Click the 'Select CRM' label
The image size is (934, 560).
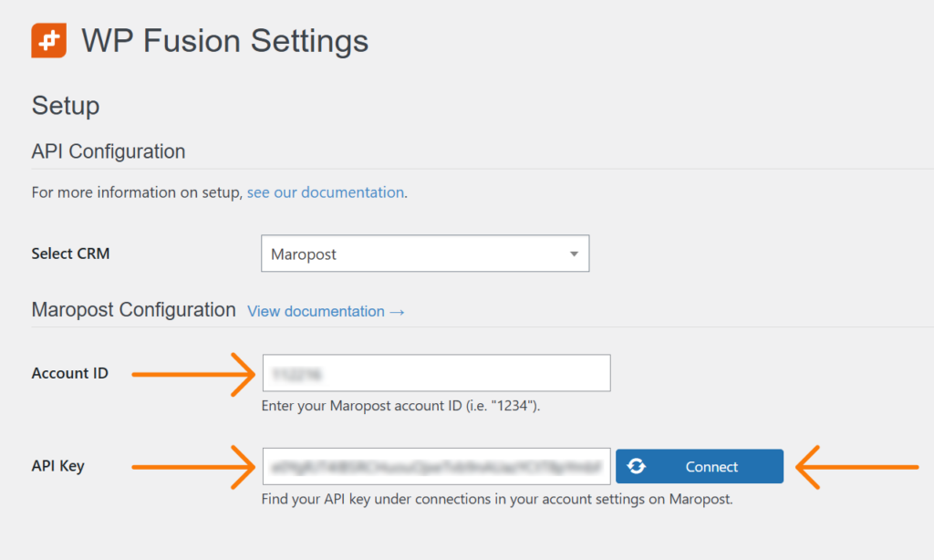[70, 254]
